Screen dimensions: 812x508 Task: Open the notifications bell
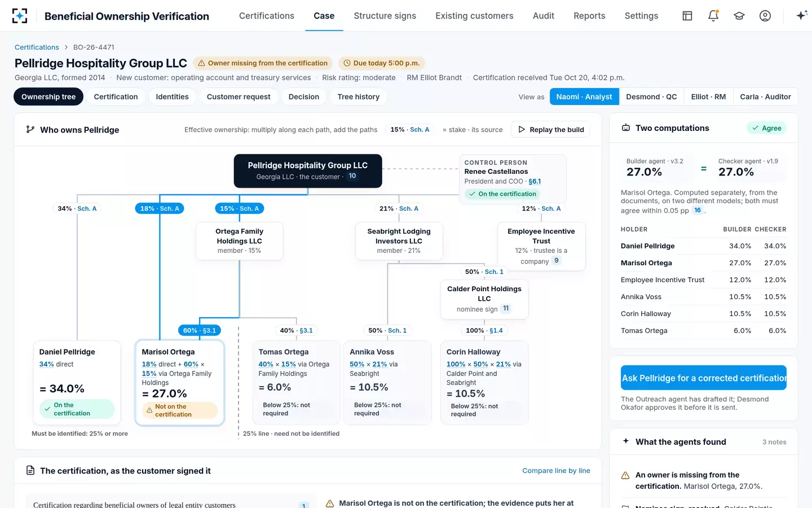(x=713, y=16)
